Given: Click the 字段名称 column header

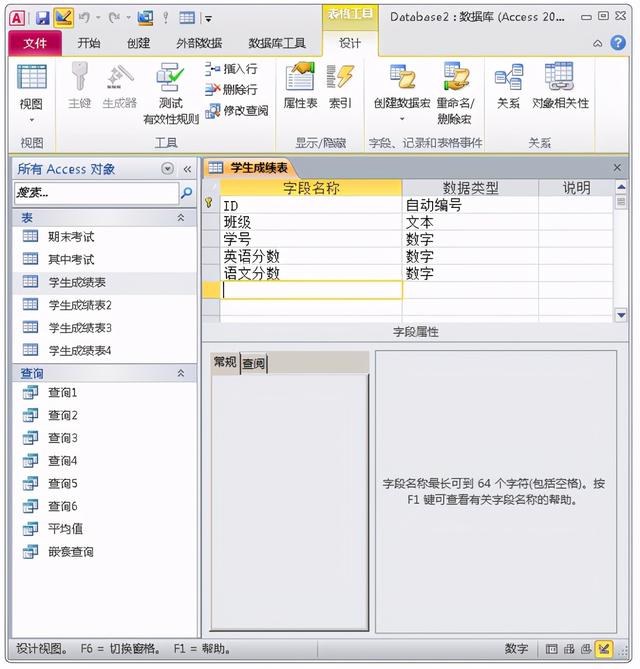Looking at the screenshot, I should point(311,188).
